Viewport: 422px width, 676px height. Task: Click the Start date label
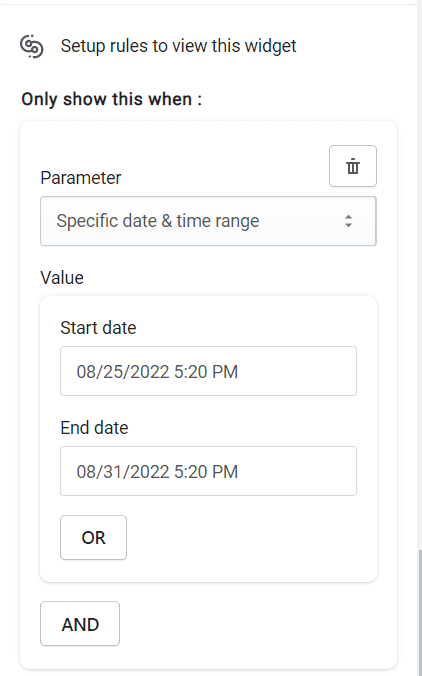(x=98, y=328)
